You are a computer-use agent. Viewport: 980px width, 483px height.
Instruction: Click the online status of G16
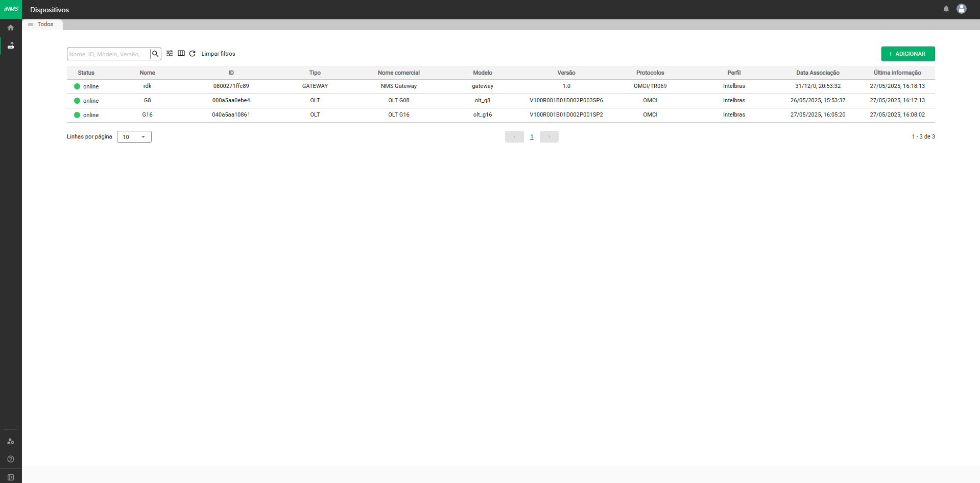[x=86, y=115]
